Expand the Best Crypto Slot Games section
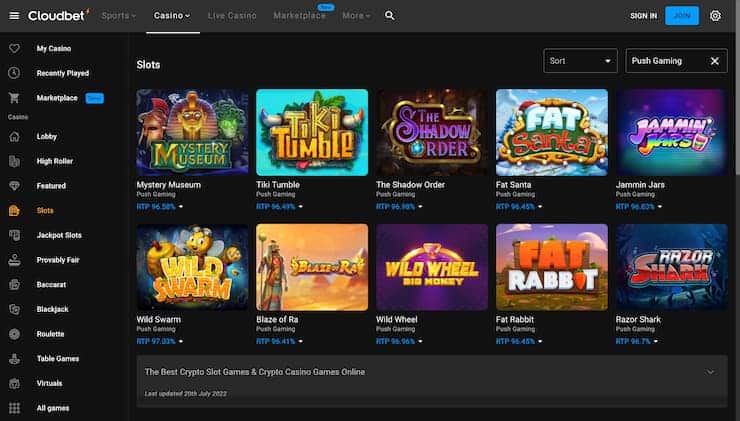Screen dimensions: 740x421 coord(710,372)
